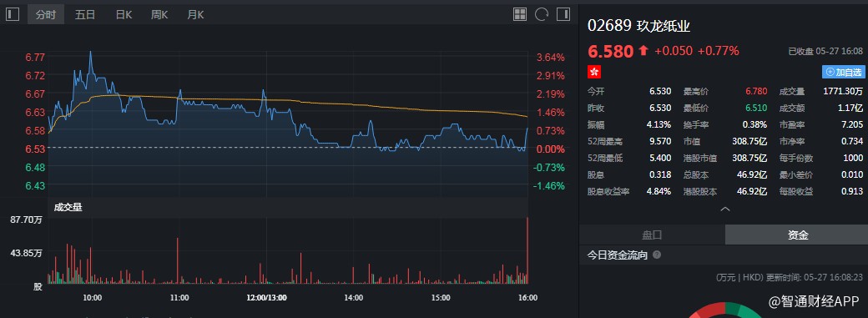Toggle the right panel layout icon
The image size is (868, 318).
click(x=563, y=14)
